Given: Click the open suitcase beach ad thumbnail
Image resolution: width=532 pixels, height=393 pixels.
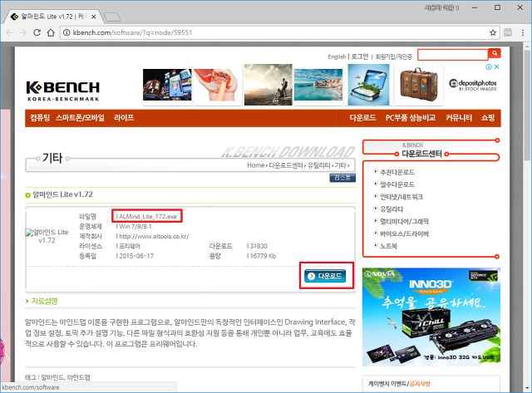Looking at the screenshot, I should 368,85.
